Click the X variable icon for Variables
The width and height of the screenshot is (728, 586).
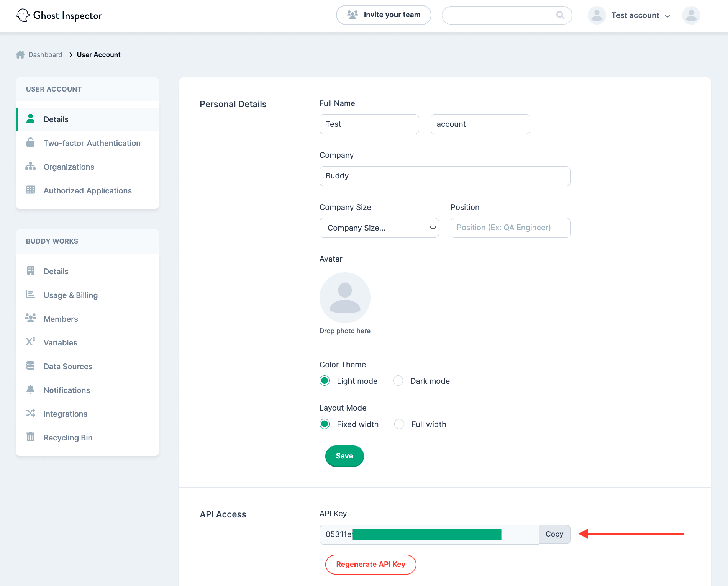point(31,342)
